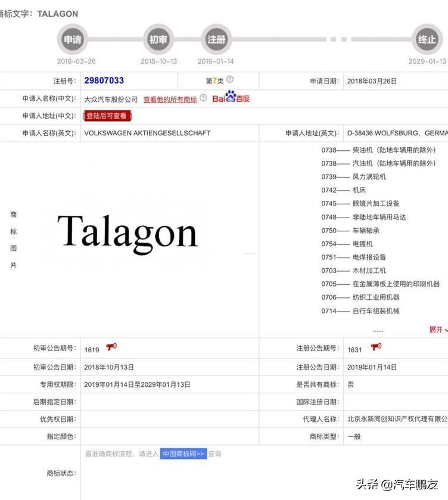Click the agent name 北京永新同创知识产权代理

point(397,419)
